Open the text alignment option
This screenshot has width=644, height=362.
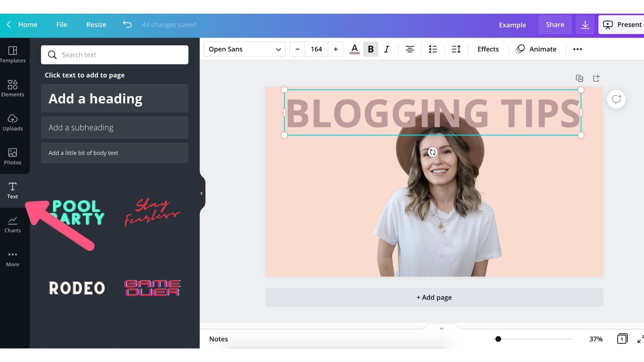coord(410,49)
